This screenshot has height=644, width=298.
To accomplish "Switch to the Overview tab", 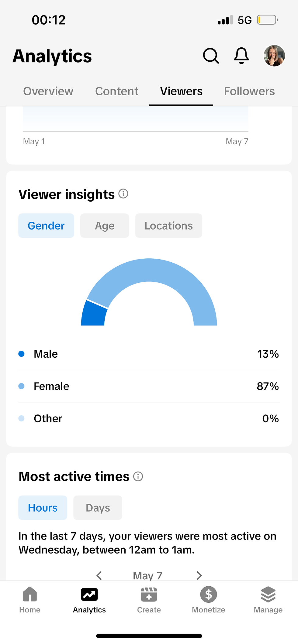I will tap(48, 91).
